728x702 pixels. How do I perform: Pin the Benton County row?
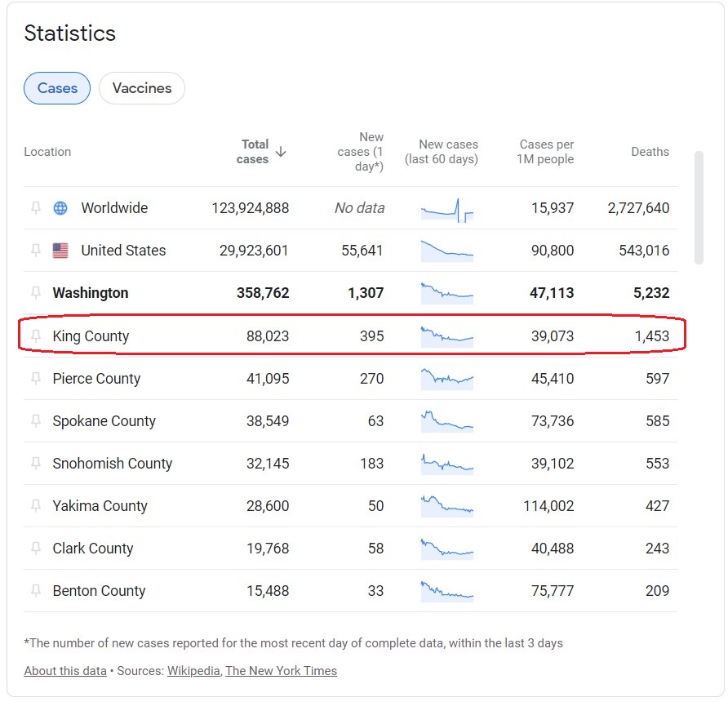[35, 590]
